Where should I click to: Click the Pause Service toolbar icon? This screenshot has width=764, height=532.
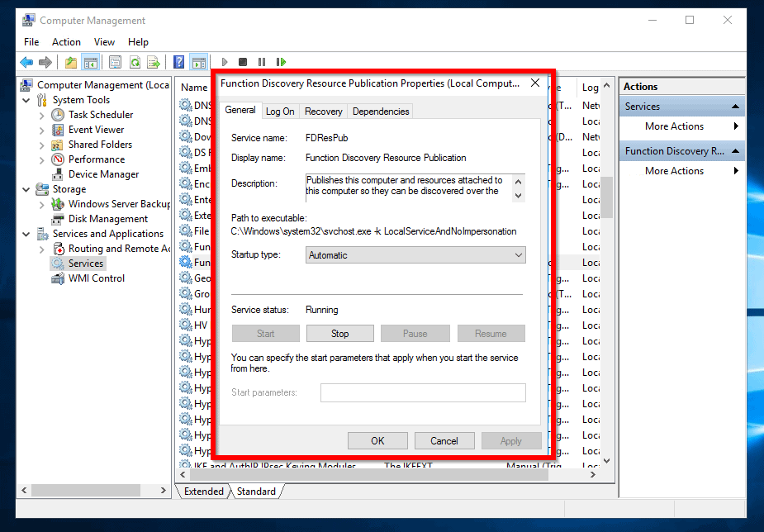(x=262, y=62)
